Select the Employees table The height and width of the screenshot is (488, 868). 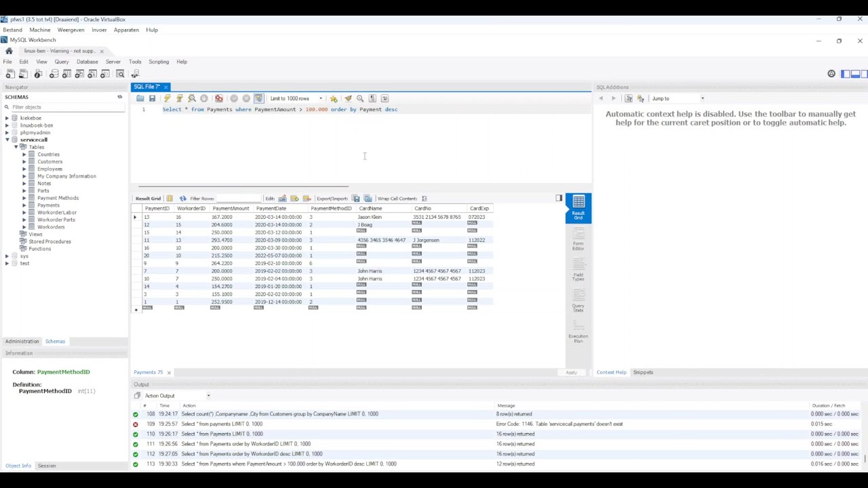coord(50,169)
